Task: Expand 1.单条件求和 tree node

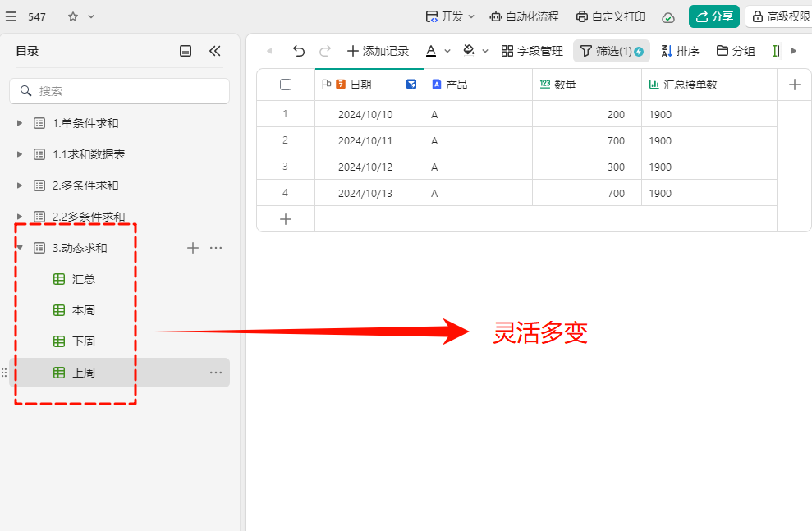Action: pyautogui.click(x=19, y=123)
